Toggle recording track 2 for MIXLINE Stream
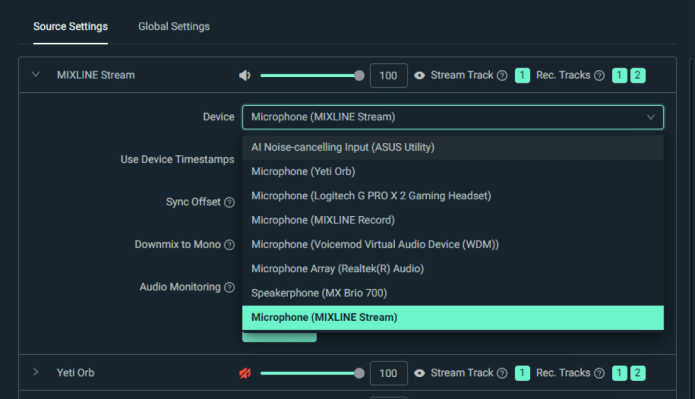This screenshot has height=399, width=695. (x=638, y=75)
